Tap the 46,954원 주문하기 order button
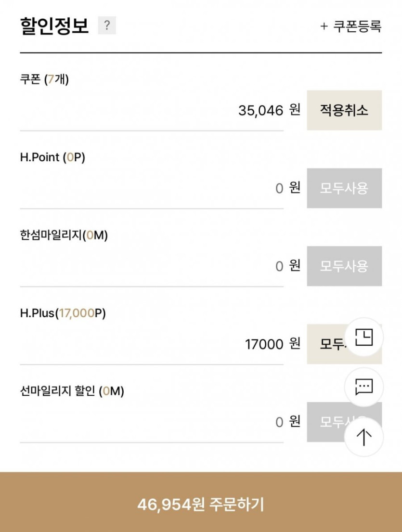Screen dimensions: 402x532 coord(201,505)
